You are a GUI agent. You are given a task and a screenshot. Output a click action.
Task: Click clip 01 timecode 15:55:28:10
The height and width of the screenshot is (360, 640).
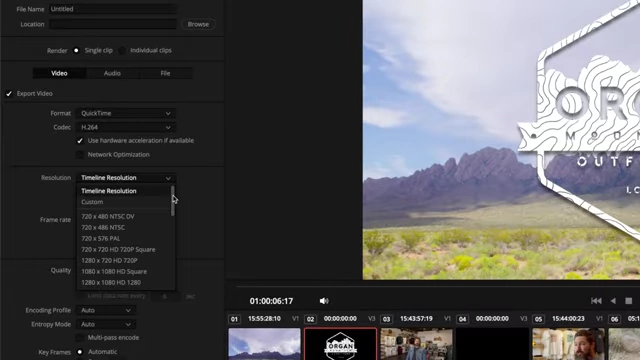click(x=264, y=319)
